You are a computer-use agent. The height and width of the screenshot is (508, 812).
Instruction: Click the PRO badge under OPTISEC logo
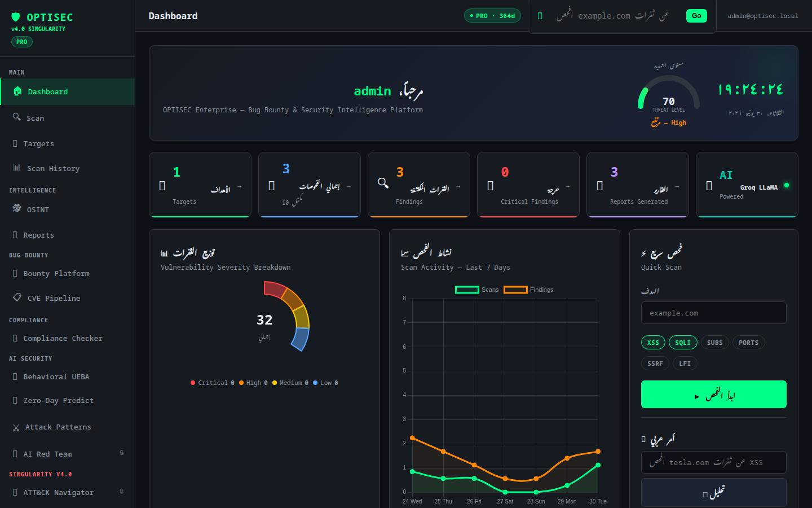(x=21, y=42)
